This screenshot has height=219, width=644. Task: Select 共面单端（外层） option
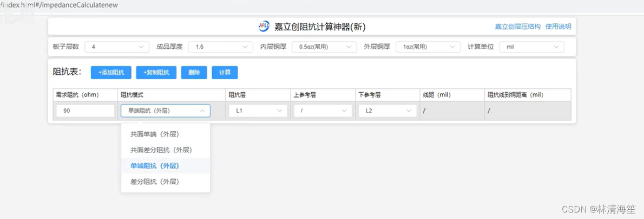point(166,134)
